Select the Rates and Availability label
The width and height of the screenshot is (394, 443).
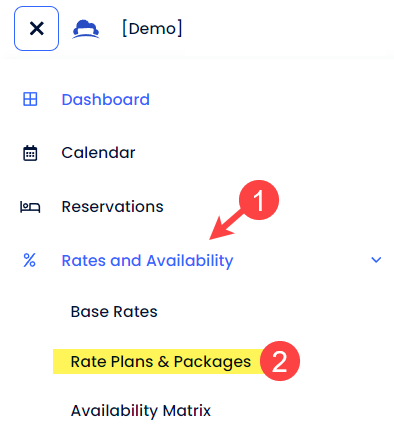point(148,261)
